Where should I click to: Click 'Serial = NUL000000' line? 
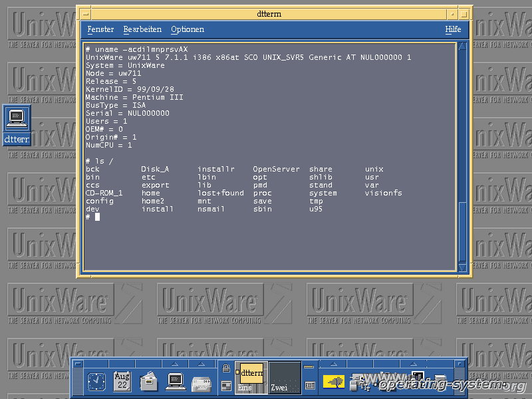coord(127,113)
